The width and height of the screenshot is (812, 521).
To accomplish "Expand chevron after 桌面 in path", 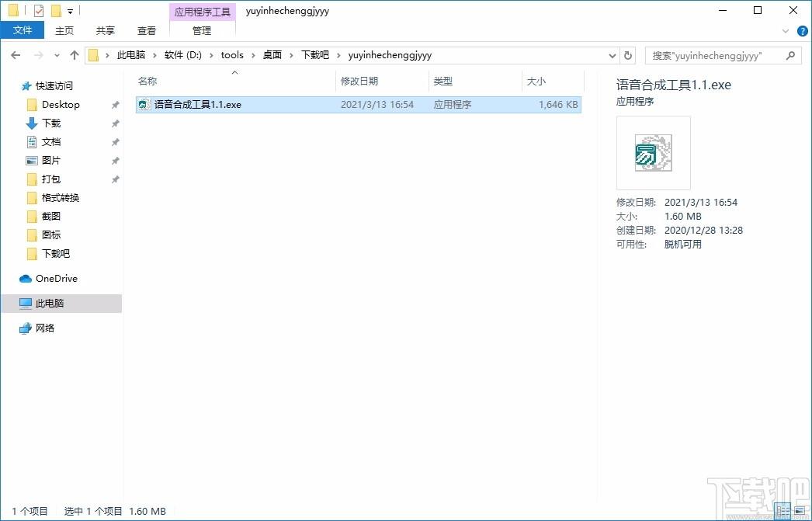I will pyautogui.click(x=291, y=55).
